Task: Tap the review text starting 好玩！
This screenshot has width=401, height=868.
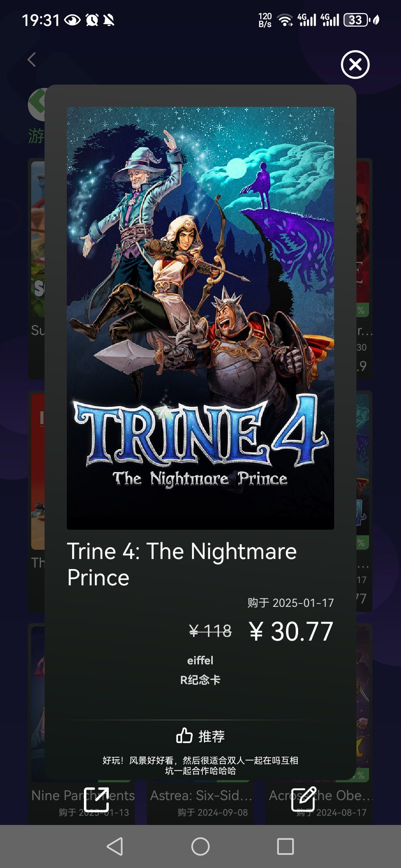Action: click(x=200, y=766)
